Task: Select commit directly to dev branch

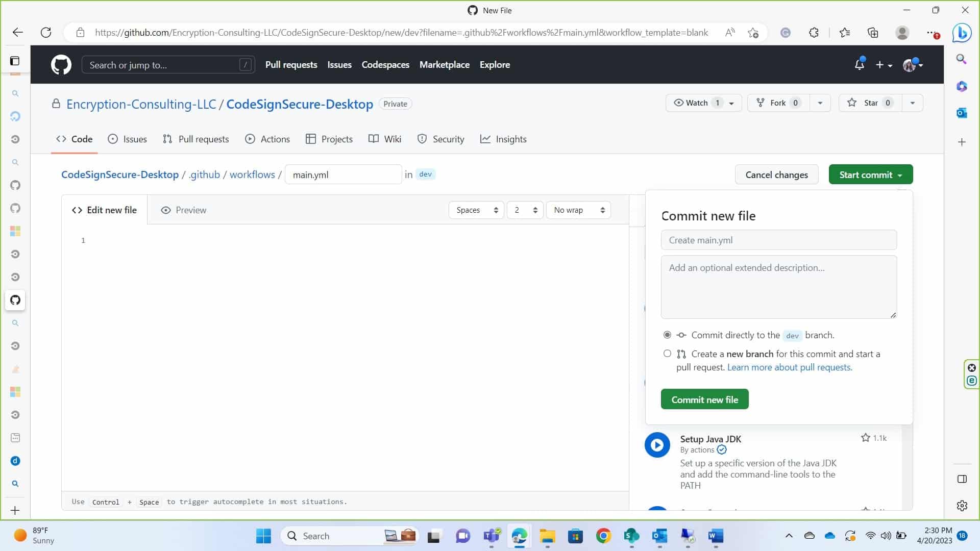Action: click(667, 335)
